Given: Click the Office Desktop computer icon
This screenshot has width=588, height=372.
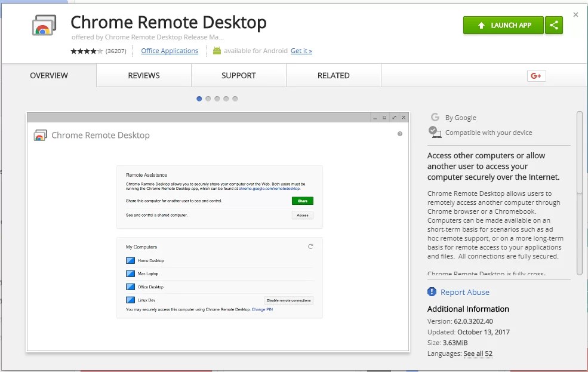Looking at the screenshot, I should pyautogui.click(x=130, y=287).
